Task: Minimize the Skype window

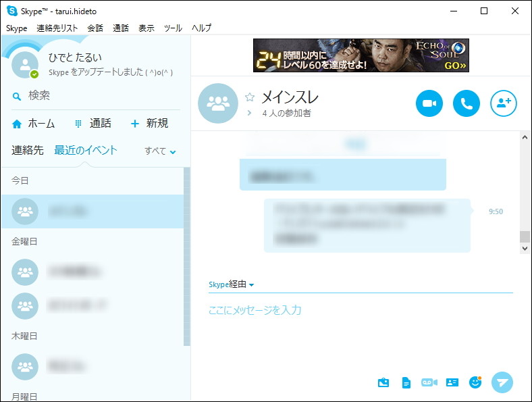Action: pos(454,11)
